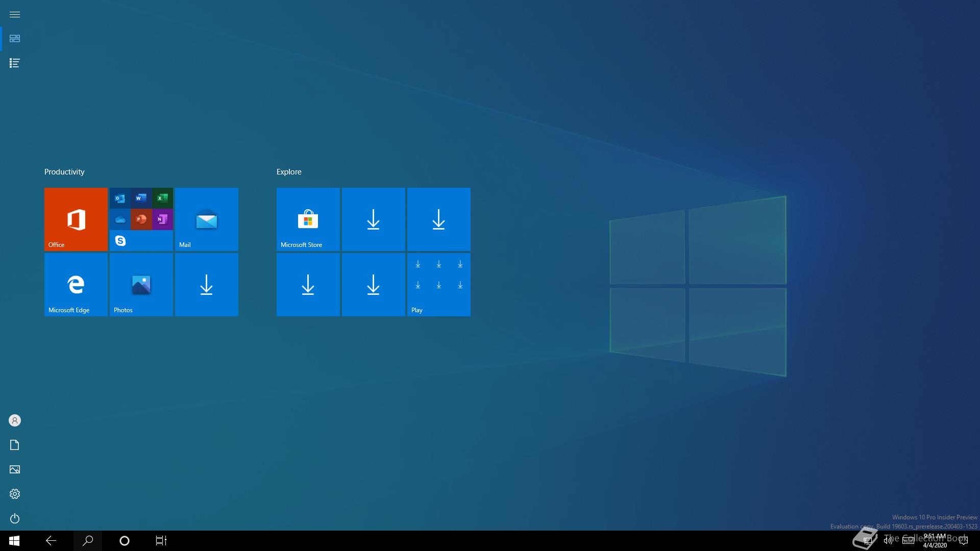Open the Power options menu
The width and height of the screenshot is (980, 551).
pyautogui.click(x=15, y=518)
